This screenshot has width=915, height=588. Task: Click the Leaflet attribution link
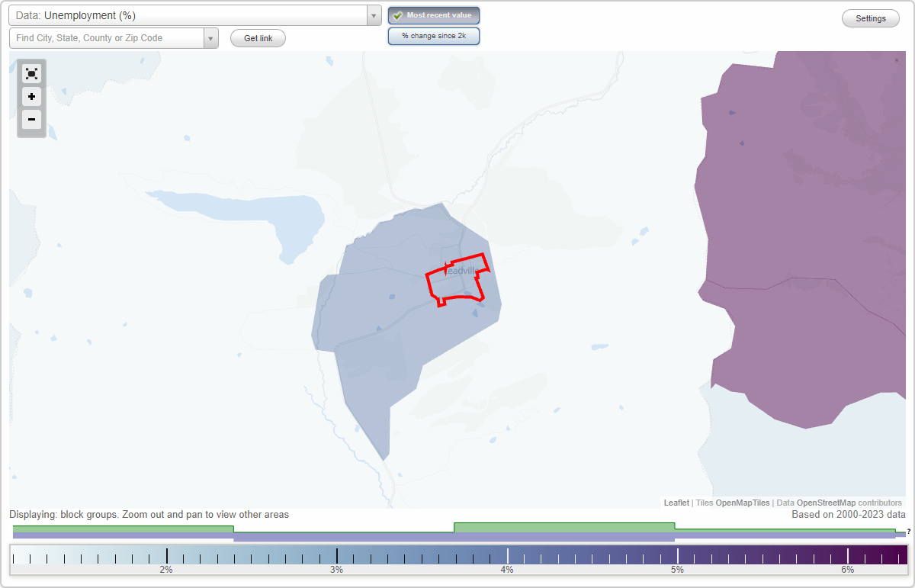coord(676,503)
